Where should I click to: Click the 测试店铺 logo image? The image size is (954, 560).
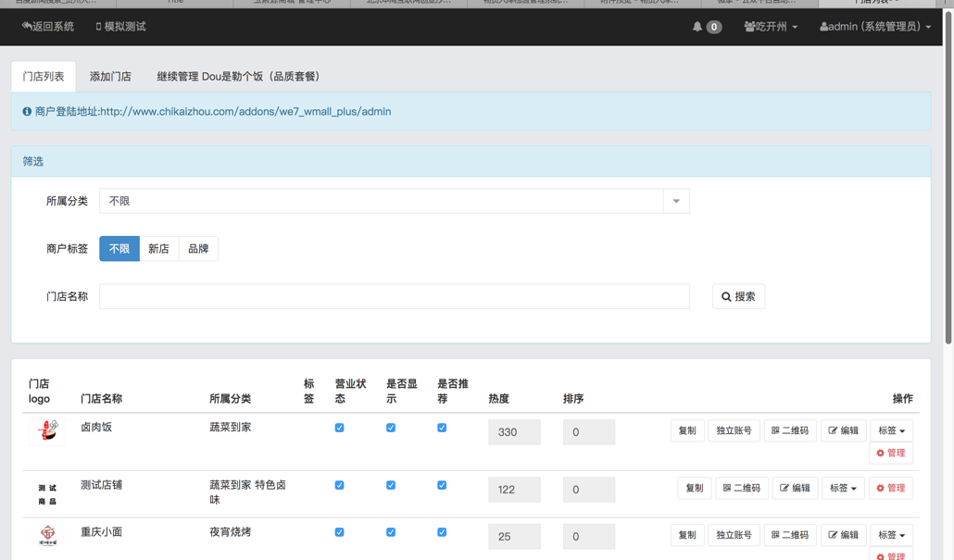pos(47,493)
